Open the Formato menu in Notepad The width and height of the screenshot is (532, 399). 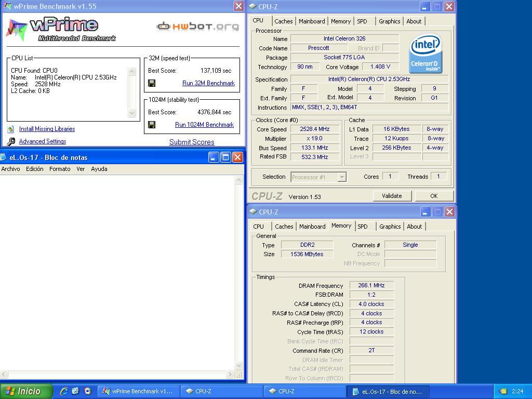pyautogui.click(x=60, y=169)
